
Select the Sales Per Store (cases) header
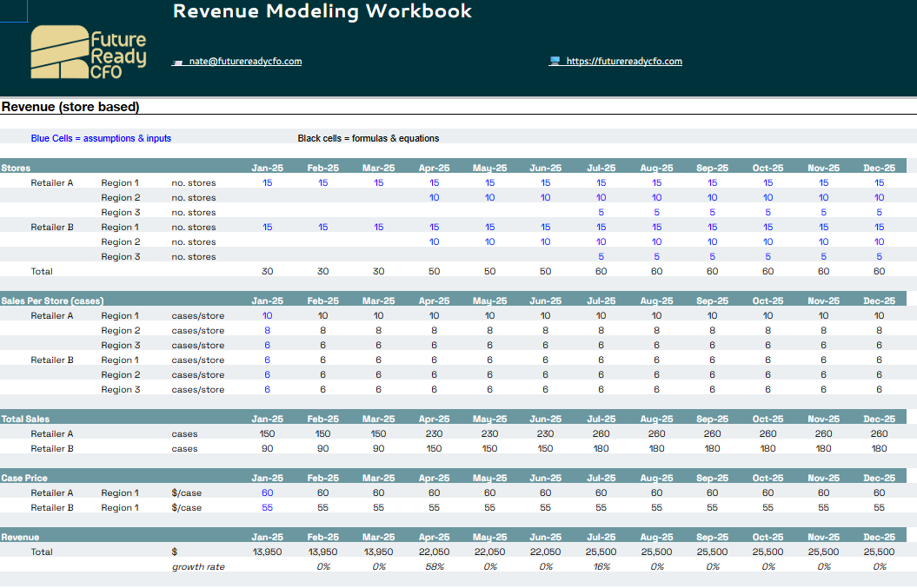point(52,301)
